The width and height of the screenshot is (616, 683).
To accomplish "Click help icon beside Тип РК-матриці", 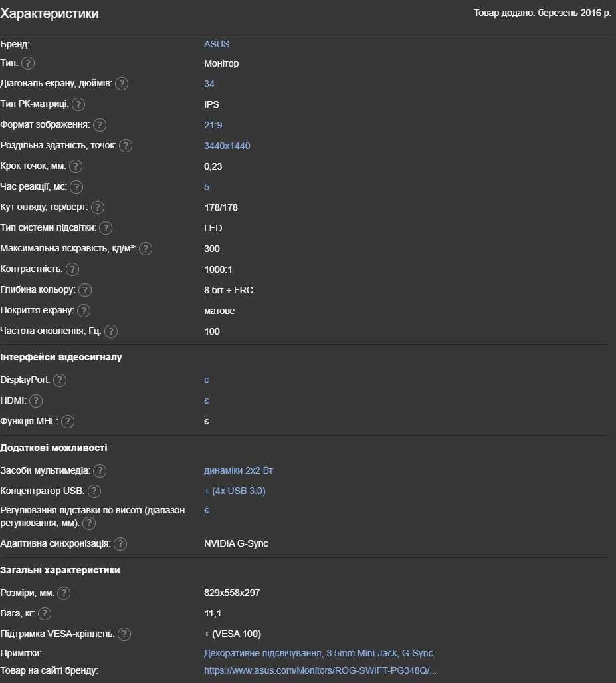I will coord(78,104).
